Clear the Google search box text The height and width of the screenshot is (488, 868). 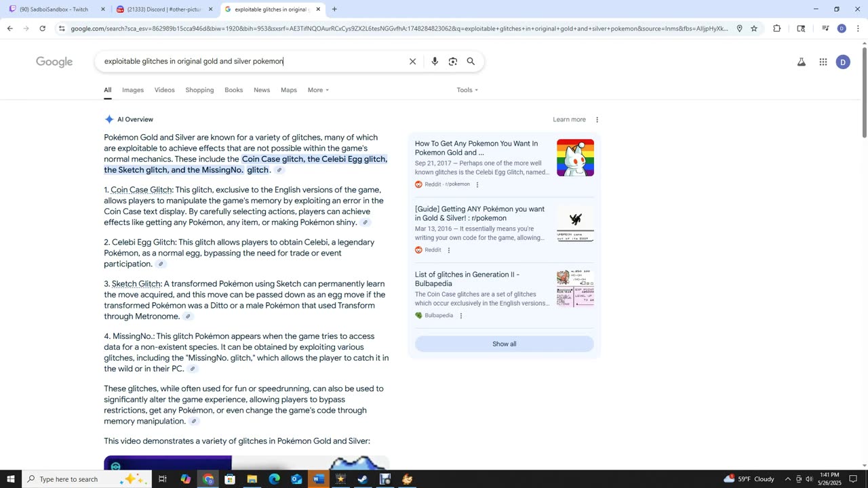coord(412,62)
